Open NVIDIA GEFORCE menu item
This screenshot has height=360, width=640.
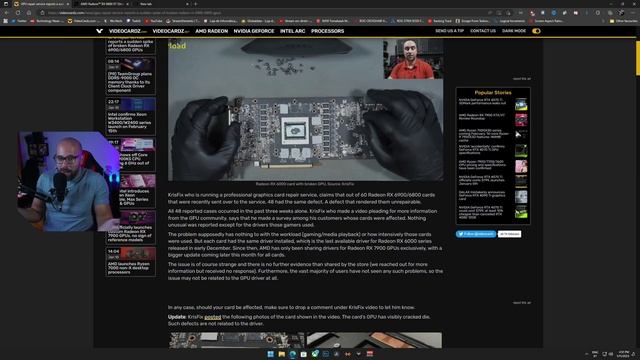point(254,31)
